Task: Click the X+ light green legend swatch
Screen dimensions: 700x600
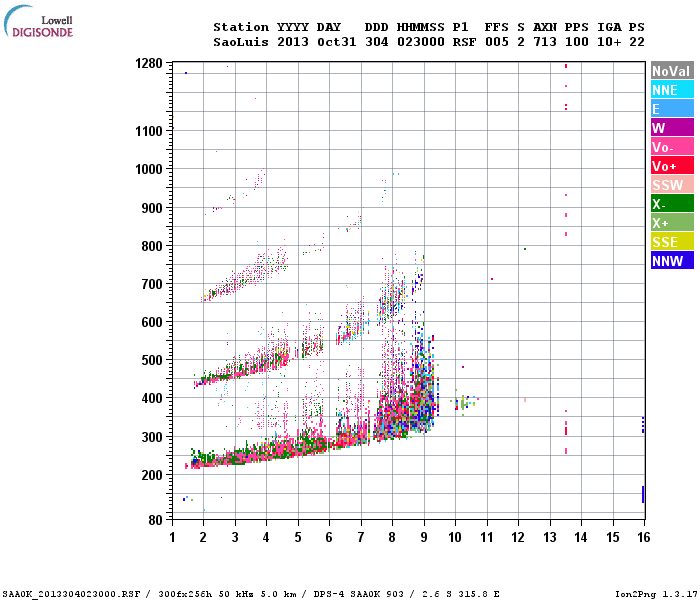Action: click(672, 222)
